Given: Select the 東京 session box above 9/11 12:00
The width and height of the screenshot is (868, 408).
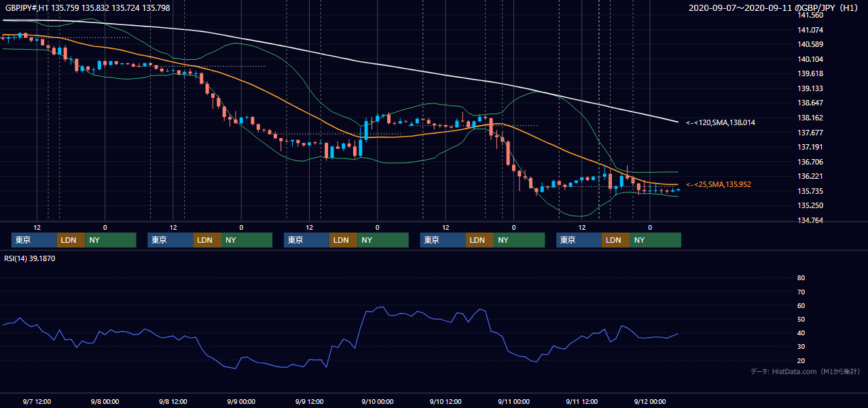Looking at the screenshot, I should coord(579,240).
